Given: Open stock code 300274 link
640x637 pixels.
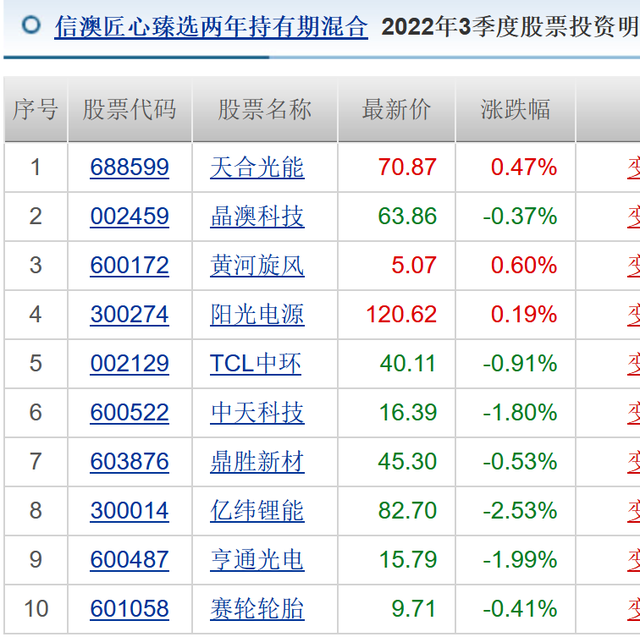Looking at the screenshot, I should point(129,314).
